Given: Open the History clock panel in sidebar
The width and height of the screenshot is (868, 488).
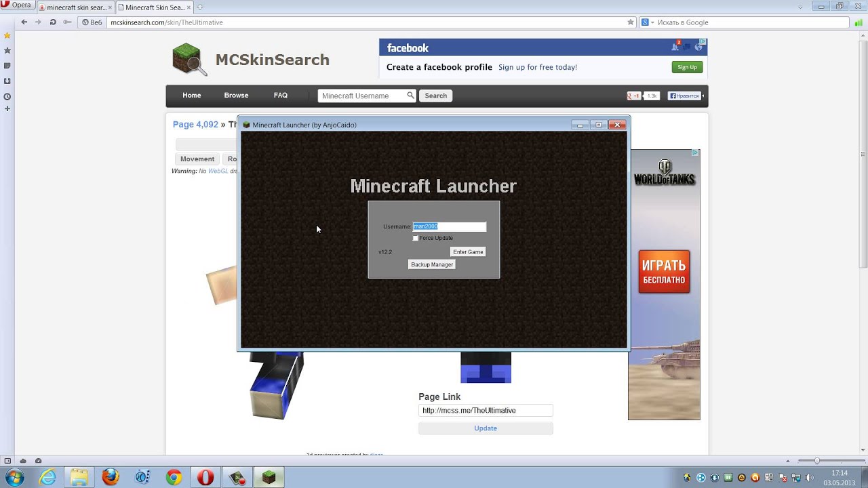Looking at the screenshot, I should [x=7, y=96].
